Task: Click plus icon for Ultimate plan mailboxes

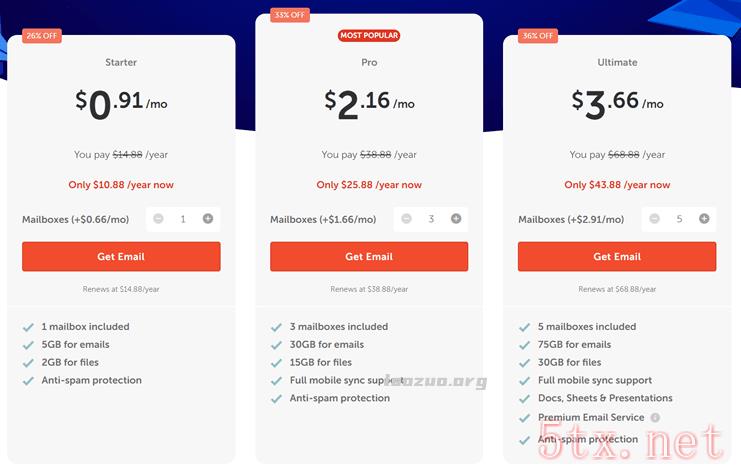Action: click(x=704, y=219)
